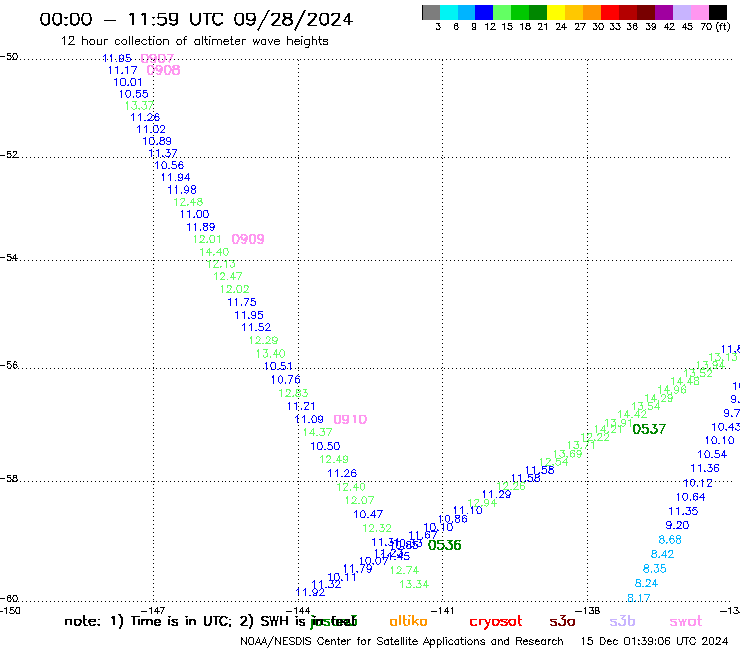Click the wave height value 11.89
Viewport: 740px width, 650px height.
tap(201, 227)
